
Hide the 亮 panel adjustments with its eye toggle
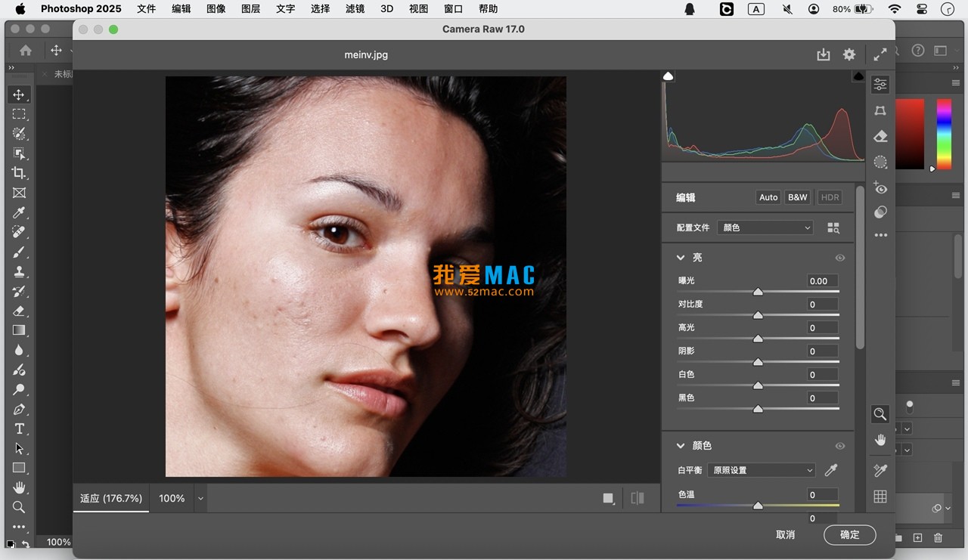tap(839, 258)
